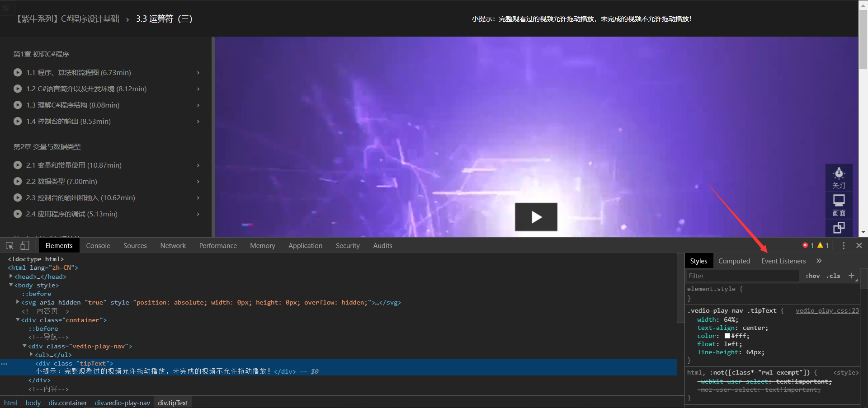Screen dimensions: 868x408
Task: Click the "width: 64%" style declaration
Action: pyautogui.click(x=717, y=319)
